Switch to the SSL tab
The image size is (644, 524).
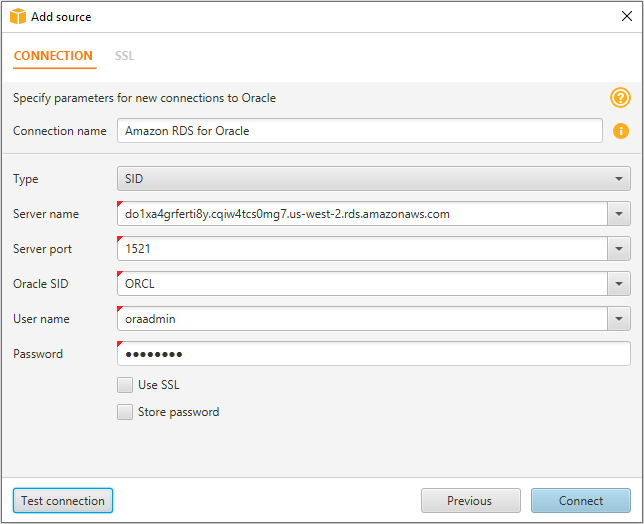pos(124,56)
